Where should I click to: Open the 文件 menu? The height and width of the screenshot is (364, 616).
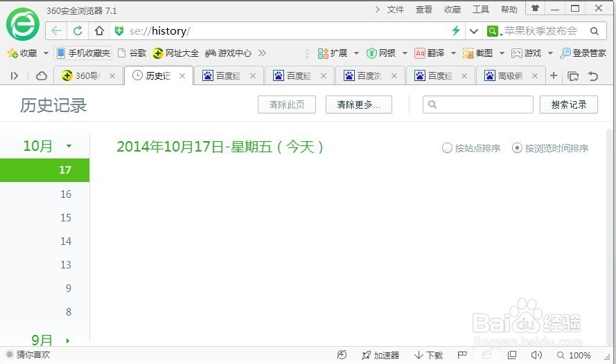click(395, 10)
